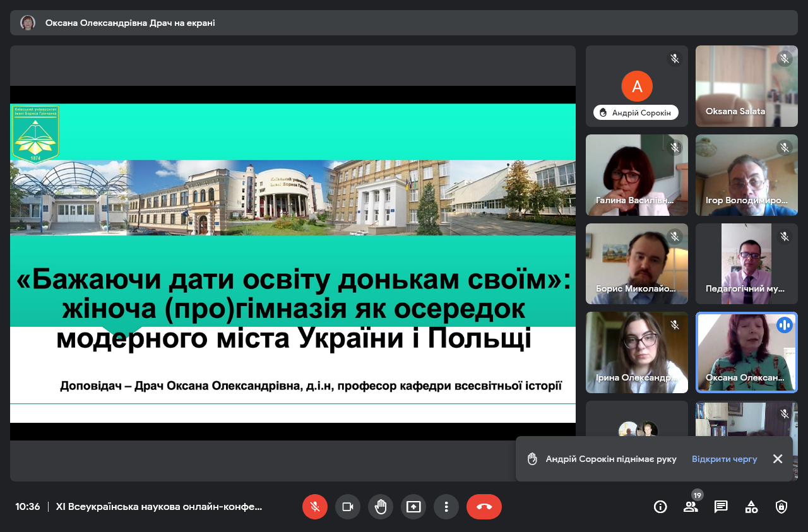Viewport: 808px width, 532px height.
Task: Click the presenter name banner at top
Action: (x=130, y=23)
